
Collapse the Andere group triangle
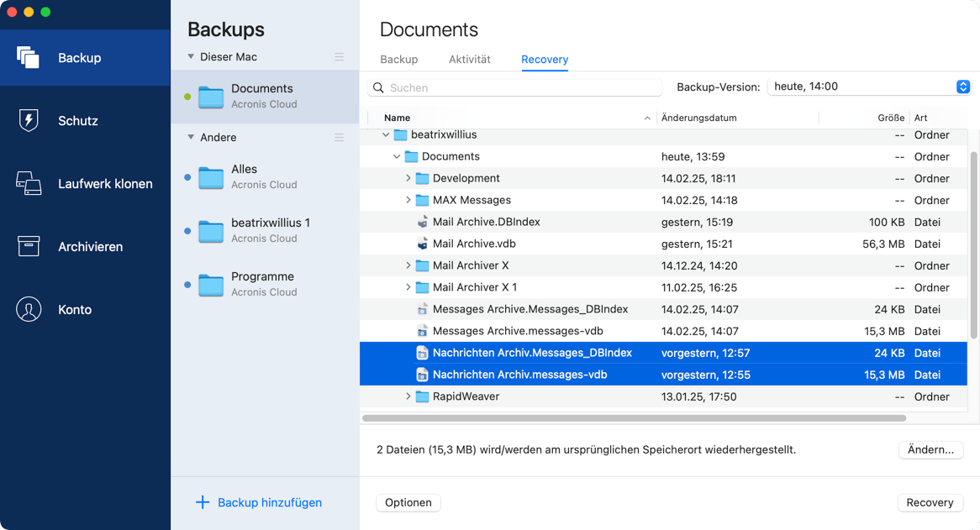(x=191, y=138)
